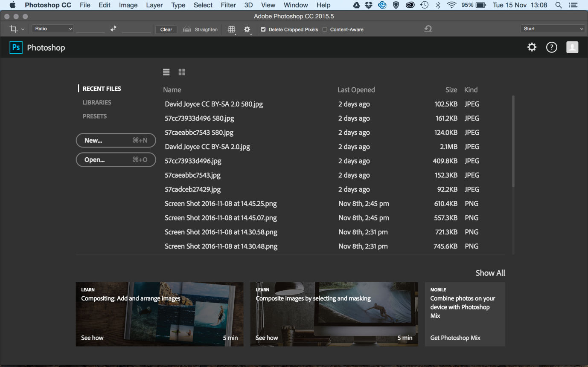Open the Edit menu
The height and width of the screenshot is (367, 588).
(105, 5)
